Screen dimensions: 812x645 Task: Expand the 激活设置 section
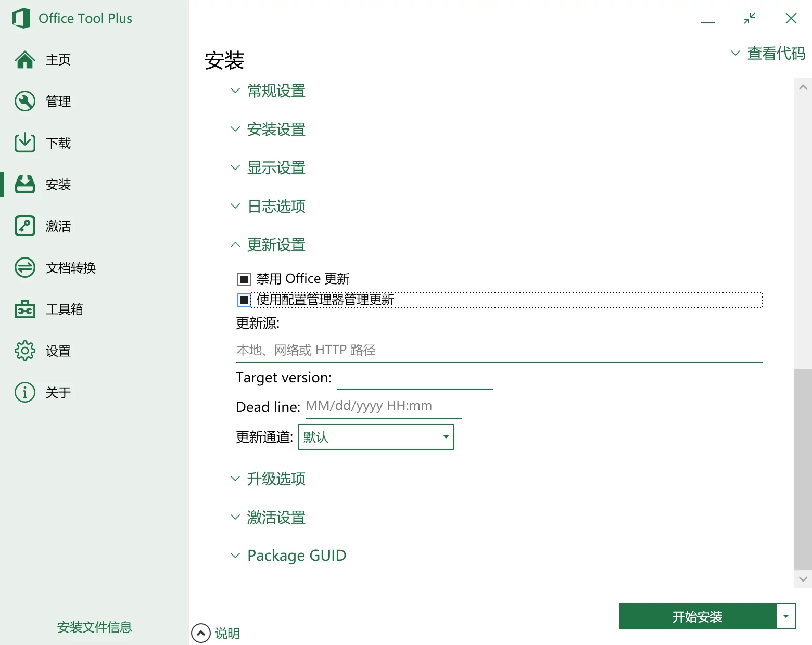point(268,518)
